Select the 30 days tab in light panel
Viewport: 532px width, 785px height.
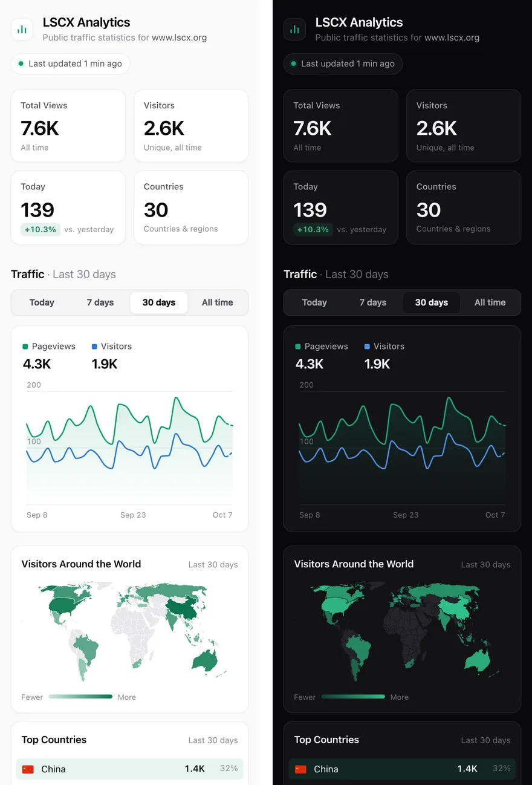coord(159,302)
